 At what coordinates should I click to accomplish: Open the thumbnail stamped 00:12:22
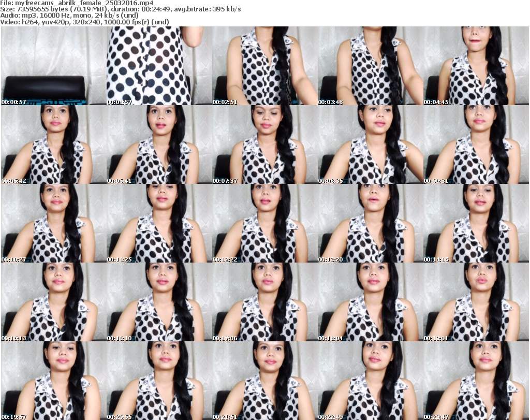click(264, 224)
